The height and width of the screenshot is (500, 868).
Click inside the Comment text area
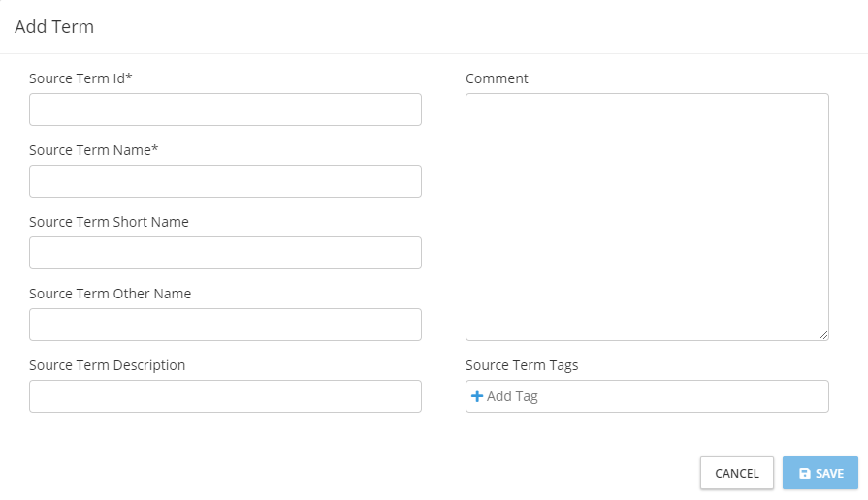(x=647, y=217)
